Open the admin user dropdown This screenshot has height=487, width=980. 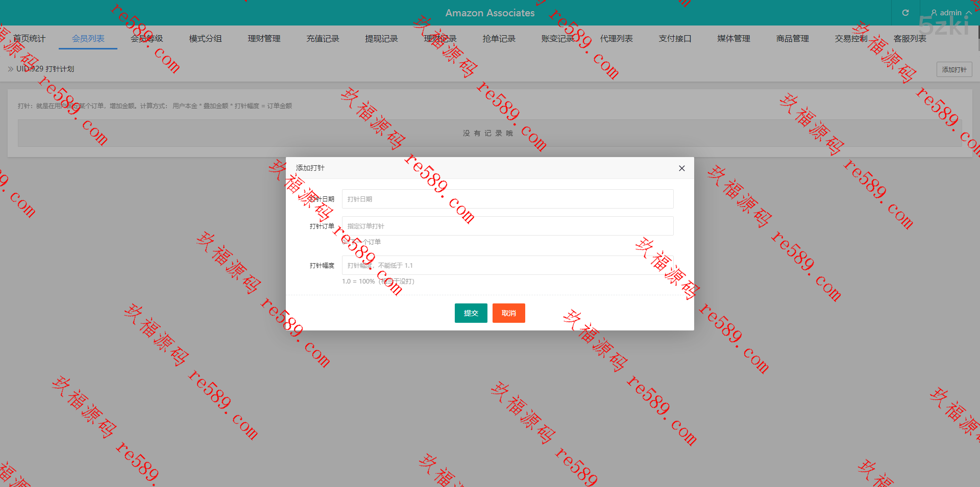[950, 13]
